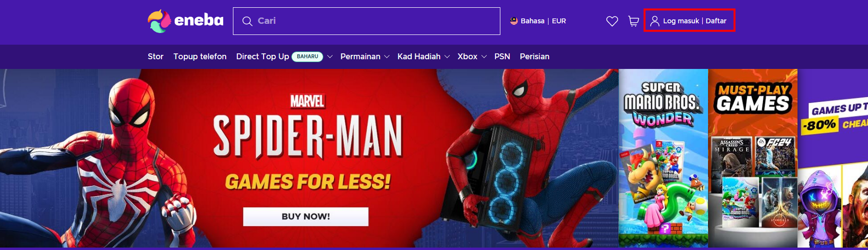Expand the Permainan menu chevron
The width and height of the screenshot is (868, 250).
pos(387,57)
